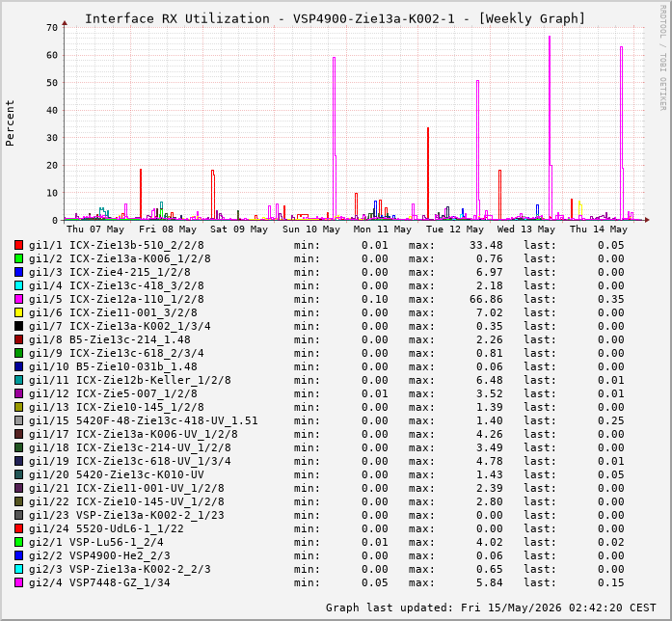The width and height of the screenshot is (672, 621).
Task: Click the max value 7.02 for gi1/6
Action: 490,312
